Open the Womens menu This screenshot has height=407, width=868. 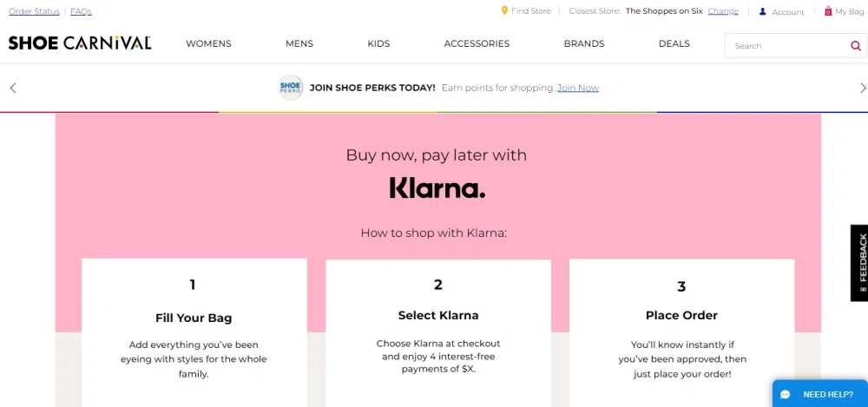point(208,43)
